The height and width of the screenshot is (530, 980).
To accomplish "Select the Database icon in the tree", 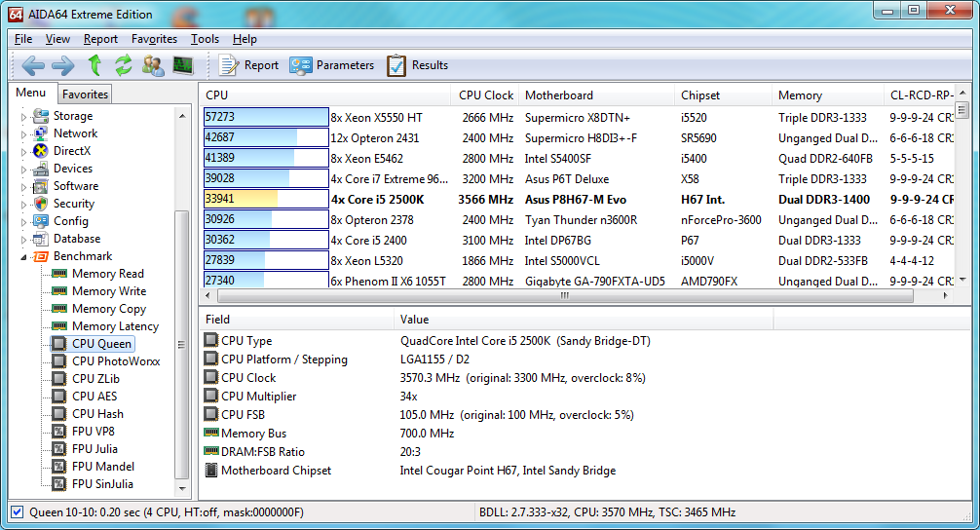I will tap(41, 238).
